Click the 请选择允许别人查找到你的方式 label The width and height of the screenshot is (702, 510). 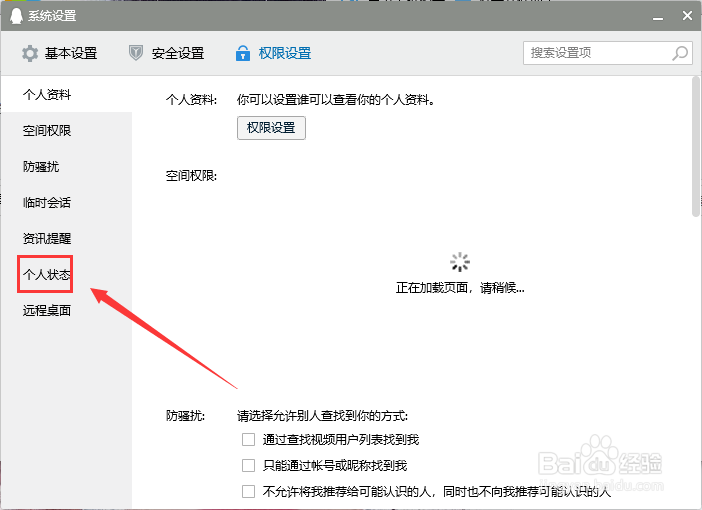click(322, 416)
